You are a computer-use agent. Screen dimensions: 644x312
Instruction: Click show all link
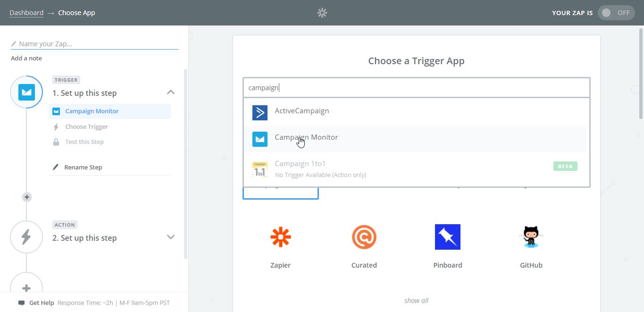point(417,301)
